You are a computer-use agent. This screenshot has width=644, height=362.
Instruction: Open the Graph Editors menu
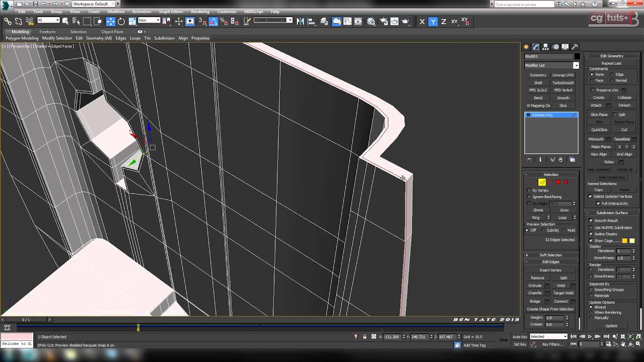[x=171, y=12]
